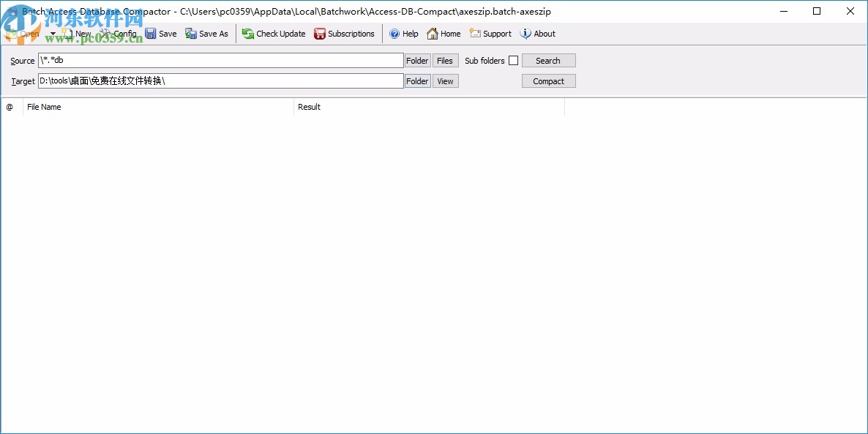Save the current batch with the Save icon
This screenshot has width=868, height=434.
160,34
